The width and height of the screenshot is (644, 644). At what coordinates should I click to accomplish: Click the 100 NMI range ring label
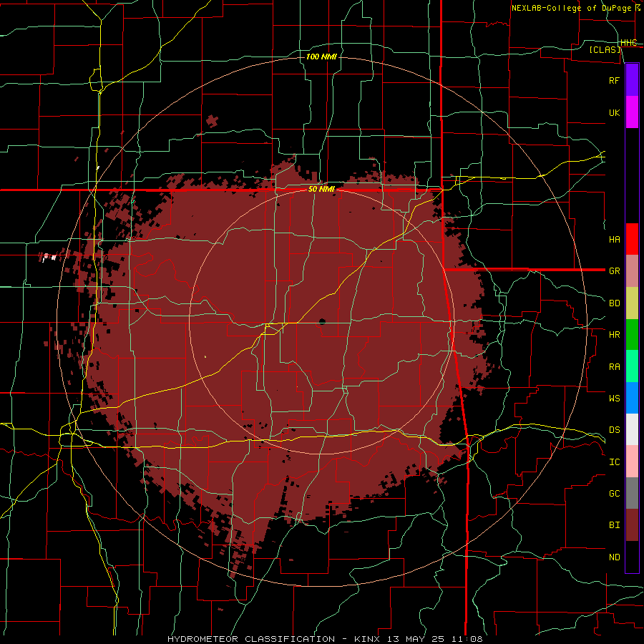(x=321, y=57)
